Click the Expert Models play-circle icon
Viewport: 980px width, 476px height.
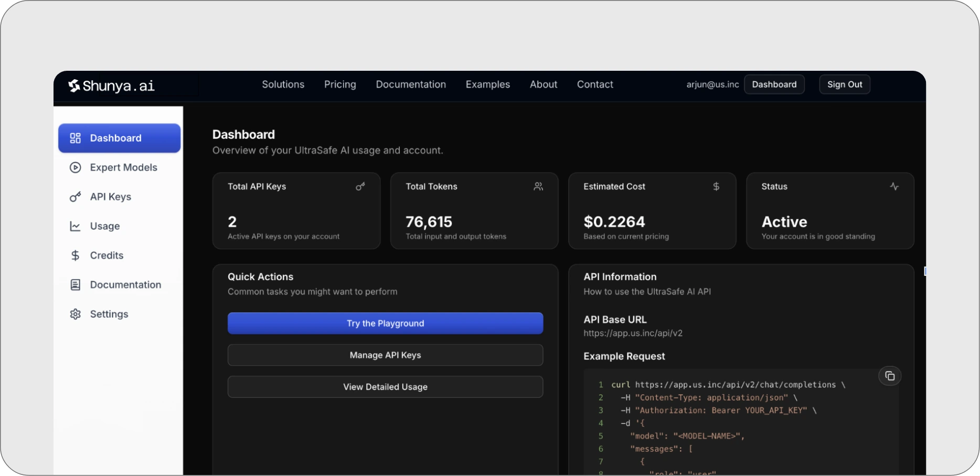76,167
